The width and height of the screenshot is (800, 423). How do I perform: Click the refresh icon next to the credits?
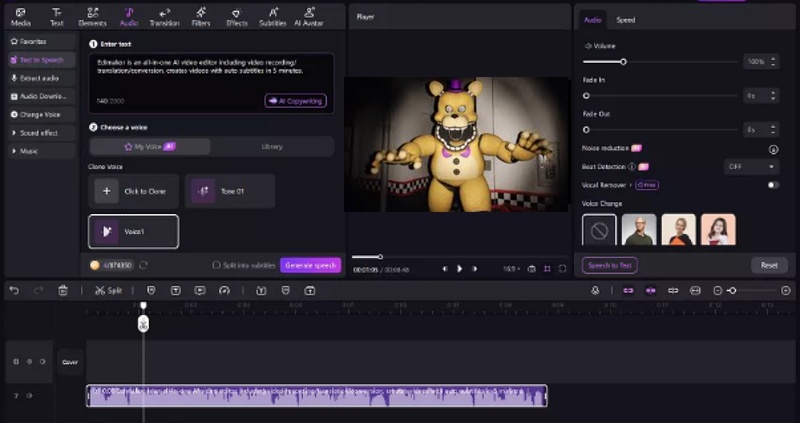143,265
